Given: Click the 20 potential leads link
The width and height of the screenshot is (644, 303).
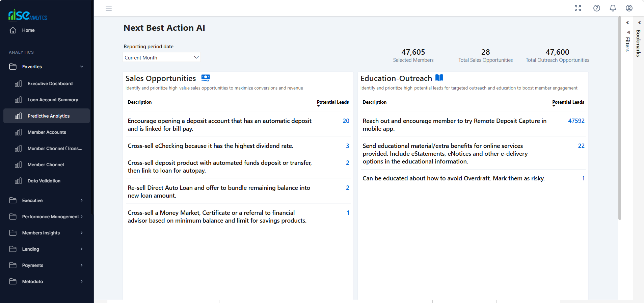Looking at the screenshot, I should point(346,121).
